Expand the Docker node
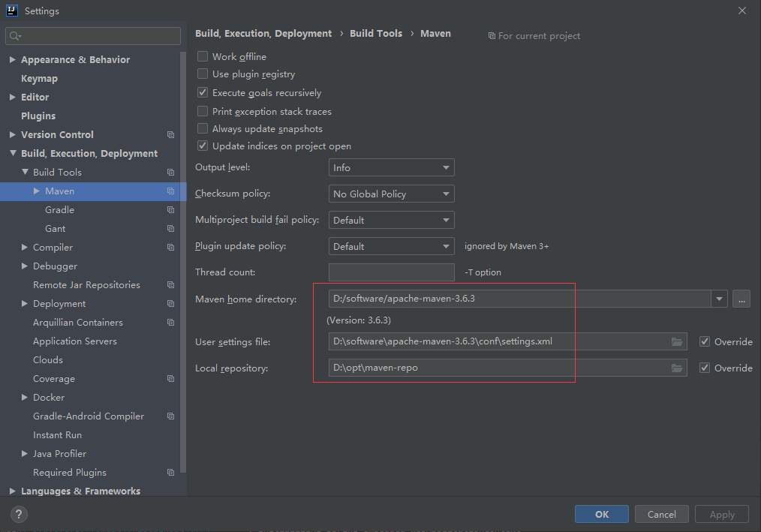This screenshot has height=532, width=761. coord(24,398)
